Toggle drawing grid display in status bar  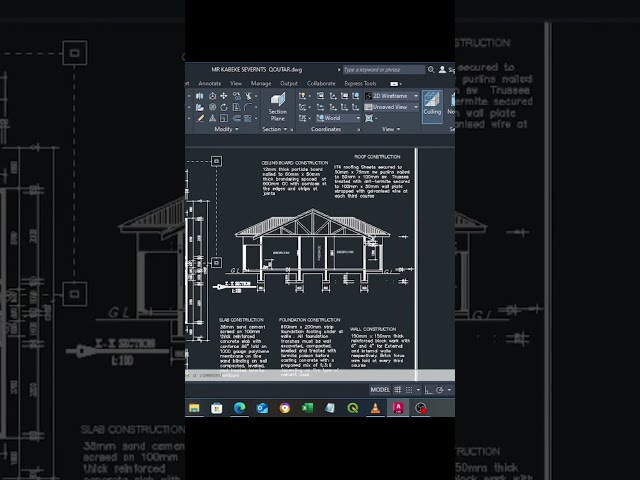398,390
